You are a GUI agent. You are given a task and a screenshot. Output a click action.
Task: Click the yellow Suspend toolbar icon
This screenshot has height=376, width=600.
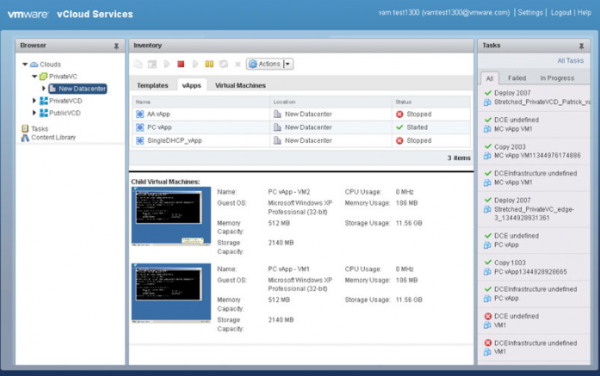pos(209,64)
